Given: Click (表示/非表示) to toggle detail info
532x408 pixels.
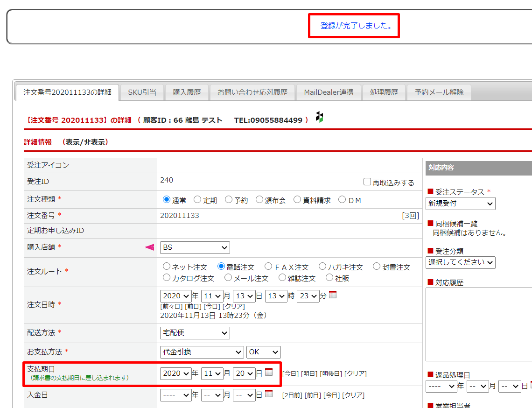Looking at the screenshot, I should point(85,142).
